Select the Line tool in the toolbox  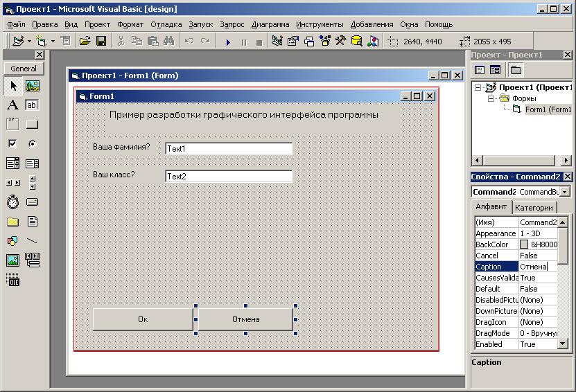click(33, 241)
